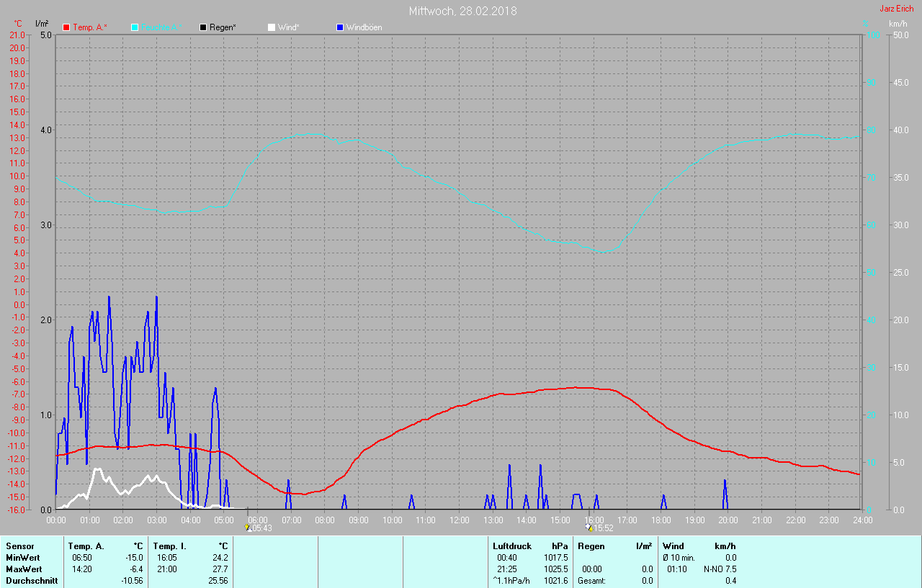Click the 12:00 tick on the time axis
922x588 pixels.
[x=459, y=520]
